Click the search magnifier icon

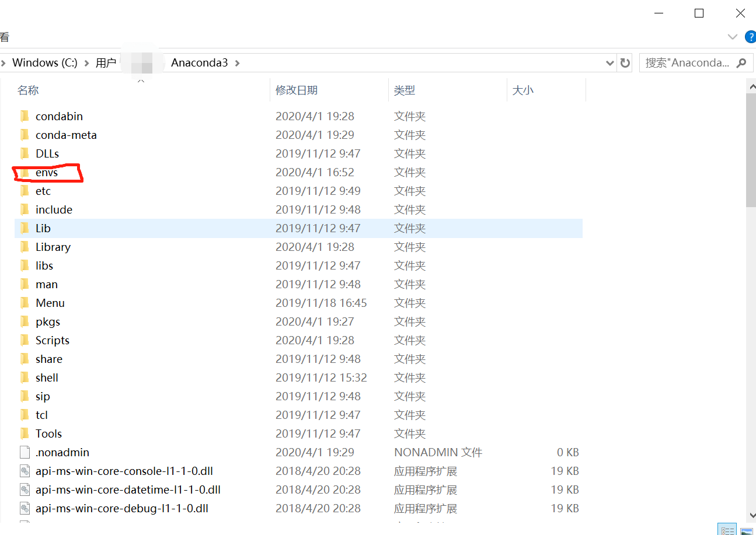click(x=741, y=62)
